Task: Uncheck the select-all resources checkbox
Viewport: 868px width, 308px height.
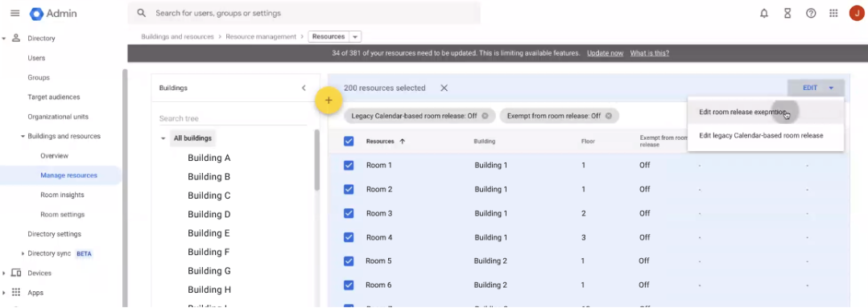Action: (349, 141)
